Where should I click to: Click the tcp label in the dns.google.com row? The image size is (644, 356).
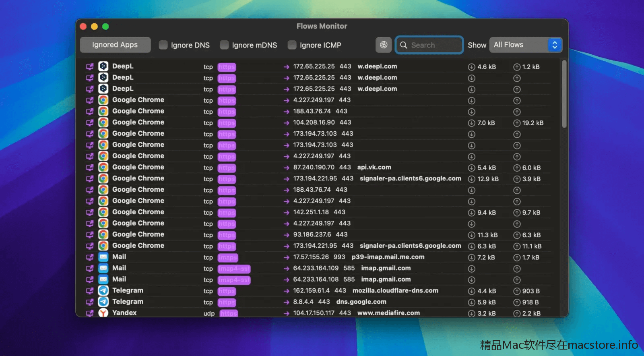pos(208,302)
